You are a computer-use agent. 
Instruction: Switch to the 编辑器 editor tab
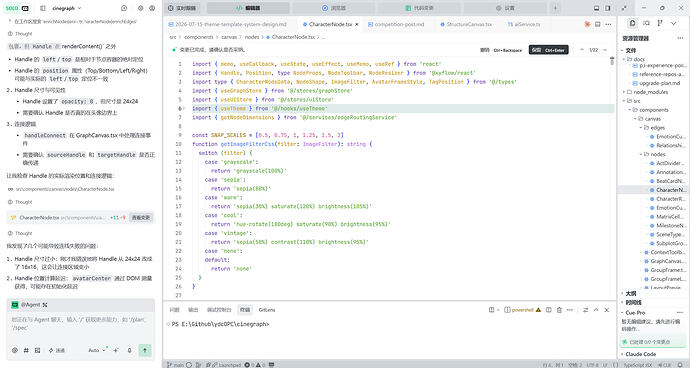[248, 8]
